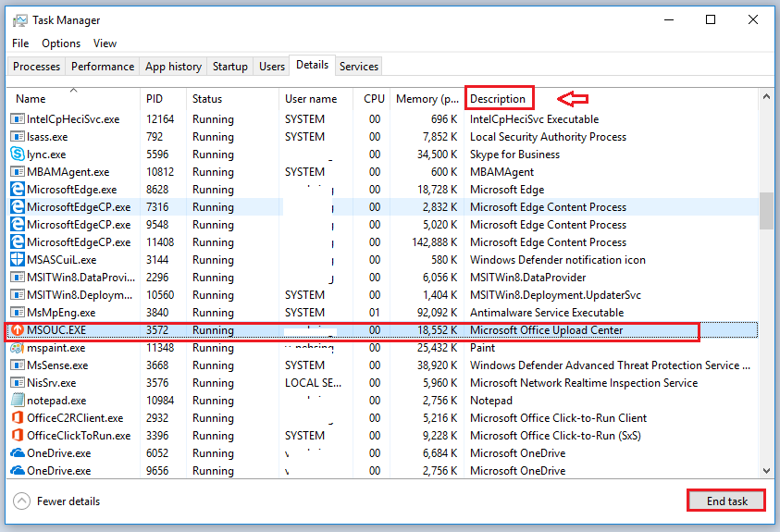The image size is (780, 532).
Task: Sort by CPU column header
Action: click(372, 99)
